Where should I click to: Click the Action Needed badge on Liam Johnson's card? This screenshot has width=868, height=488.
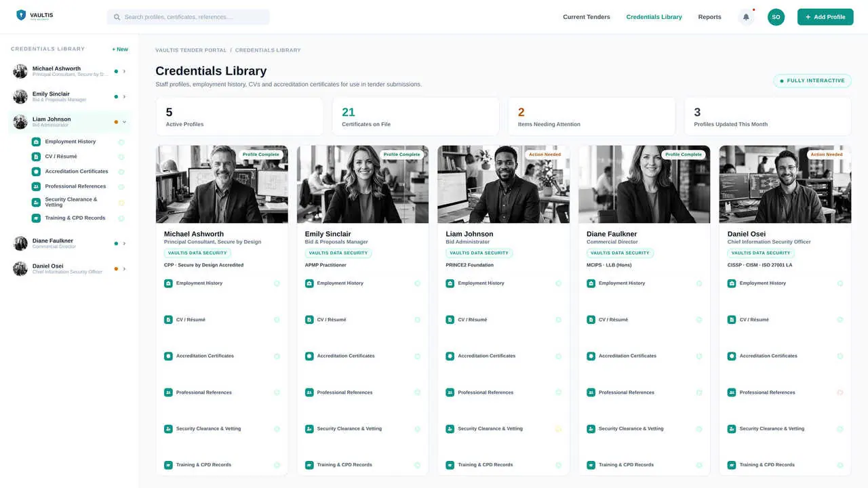coord(545,155)
